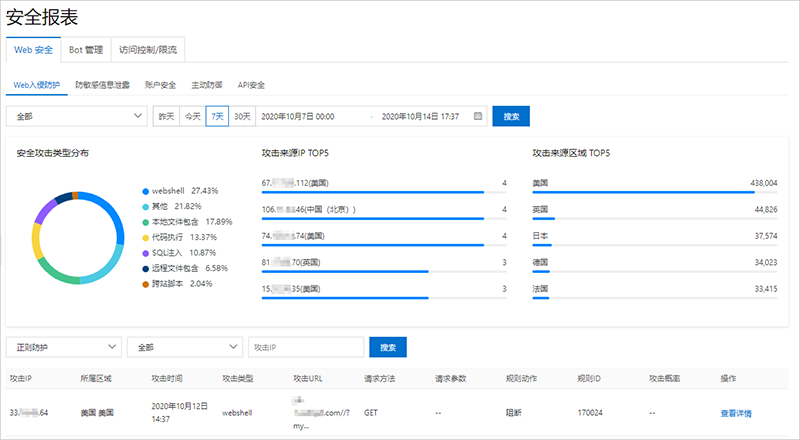Screen dimensions: 800x440
Task: Click the 规则动作 column header
Action: point(521,378)
